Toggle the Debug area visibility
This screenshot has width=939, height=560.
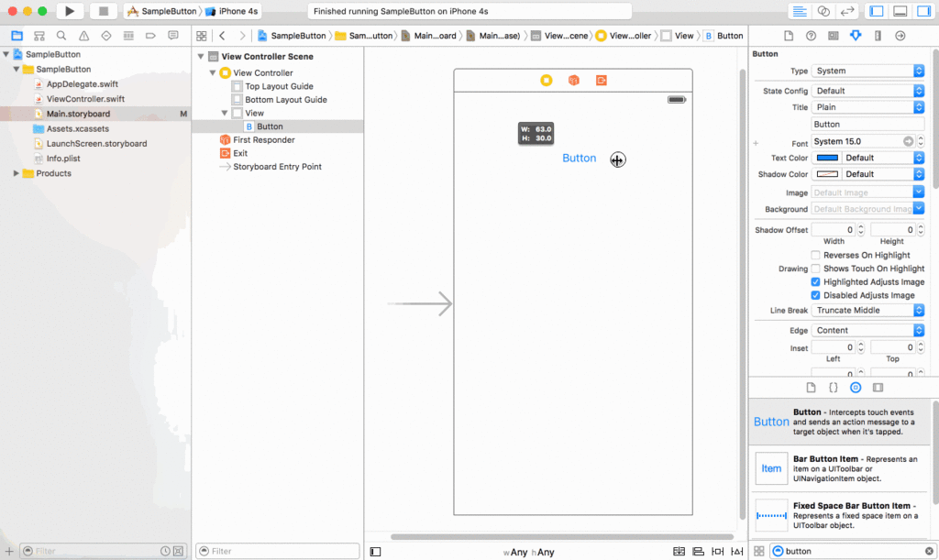(x=900, y=11)
